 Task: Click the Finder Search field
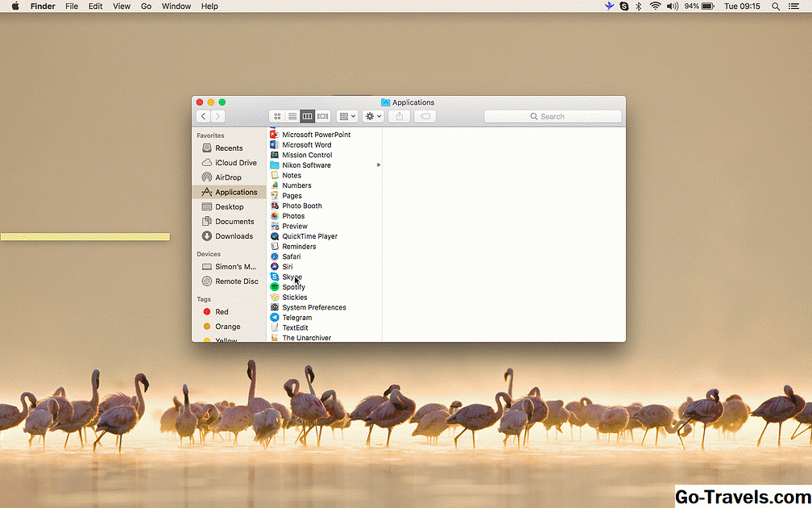point(553,117)
